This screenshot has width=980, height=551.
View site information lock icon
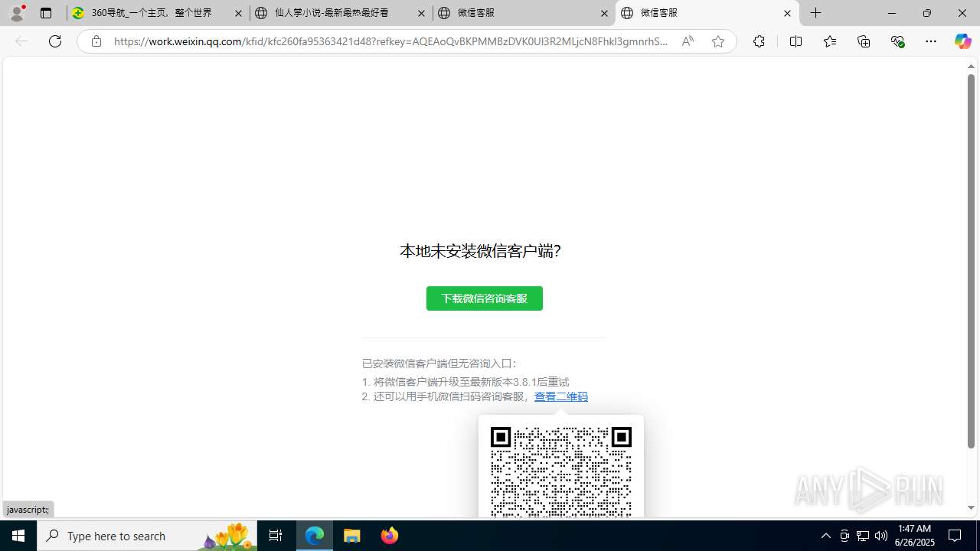[x=96, y=41]
